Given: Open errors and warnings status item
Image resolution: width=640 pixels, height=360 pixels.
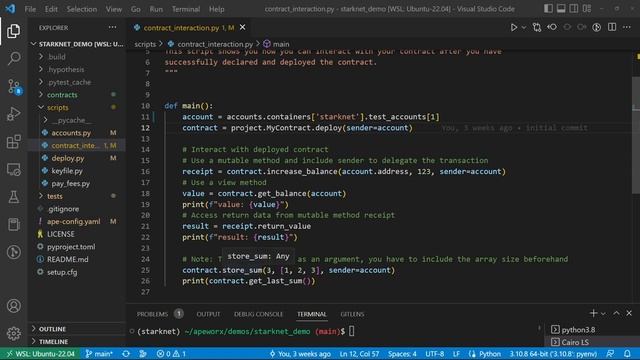Looking at the screenshot, I should [x=171, y=354].
